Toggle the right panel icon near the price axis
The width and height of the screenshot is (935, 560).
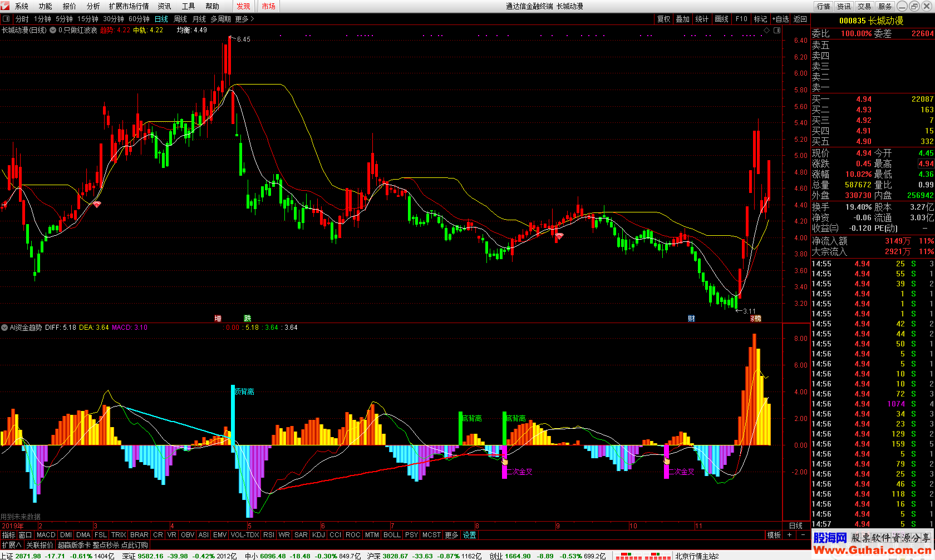(777, 30)
